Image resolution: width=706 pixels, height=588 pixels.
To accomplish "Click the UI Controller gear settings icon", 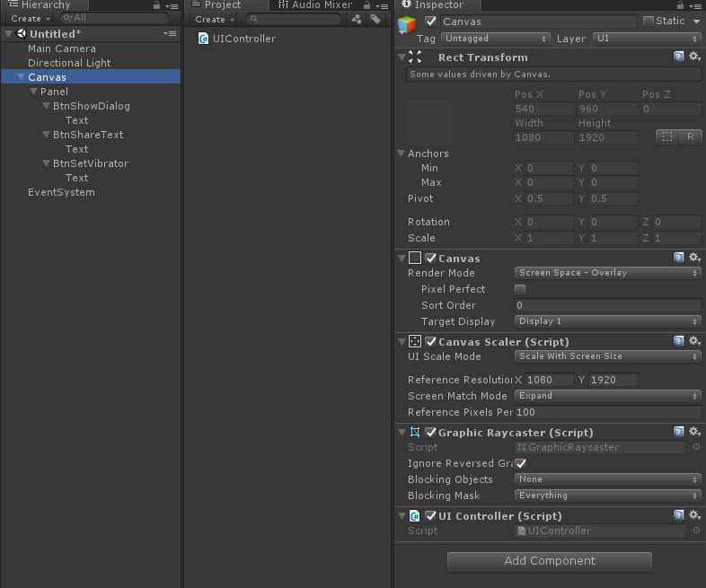I will 694,515.
